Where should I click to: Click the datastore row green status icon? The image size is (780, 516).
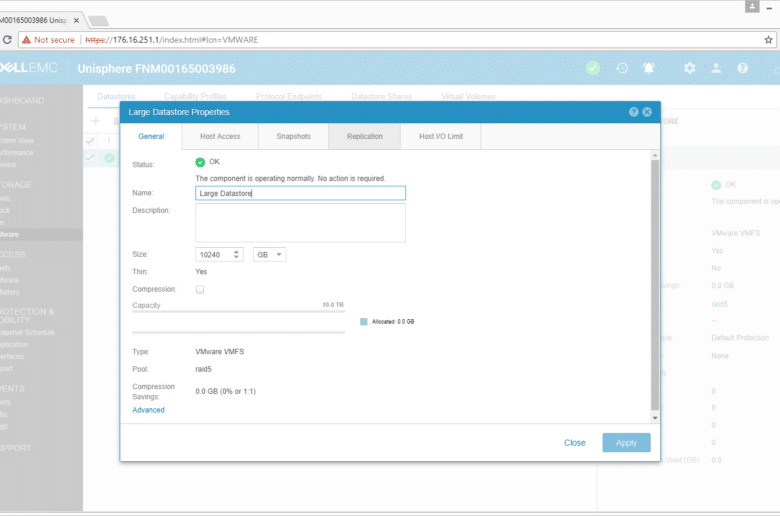pyautogui.click(x=109, y=158)
